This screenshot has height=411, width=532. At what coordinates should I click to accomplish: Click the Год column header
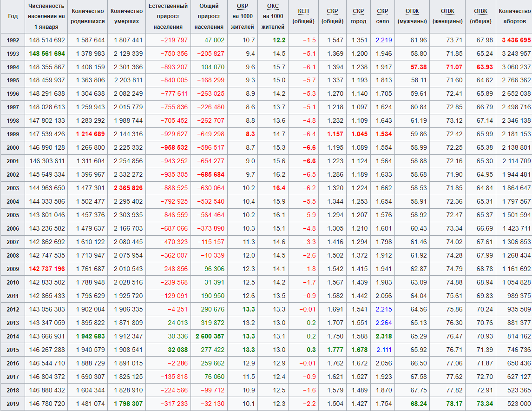point(13,16)
